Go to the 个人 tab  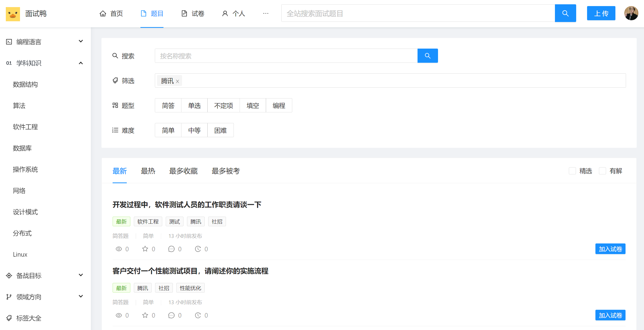pos(234,14)
